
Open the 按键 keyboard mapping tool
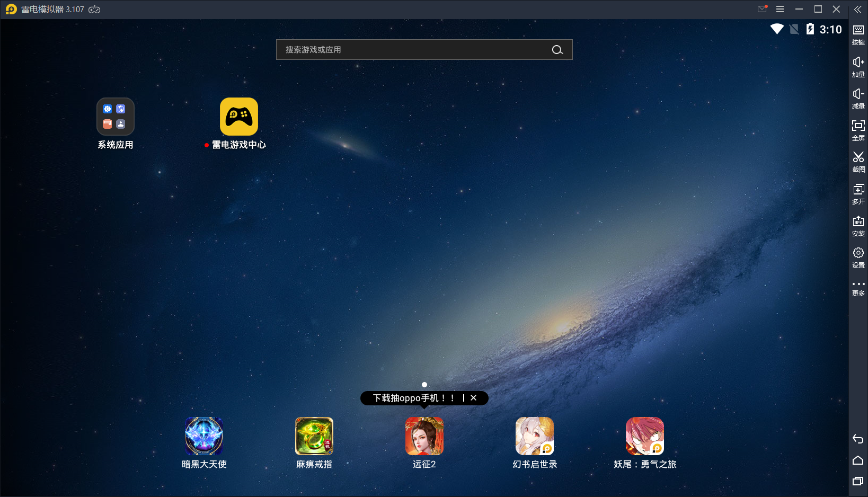858,35
